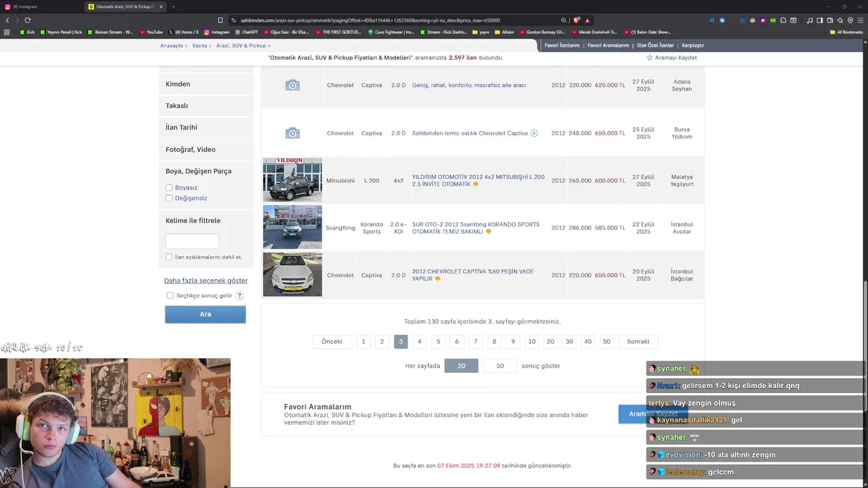Open the extensions puzzle icon
Screen dimensions: 868x488
[783, 20]
